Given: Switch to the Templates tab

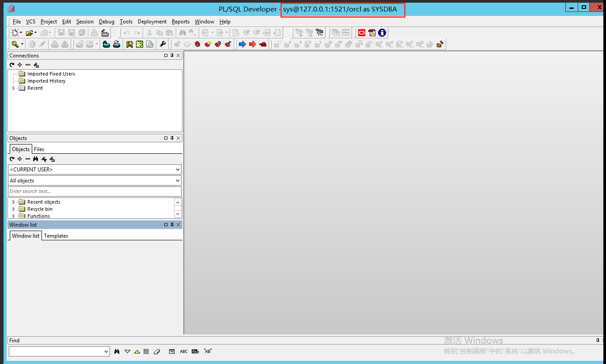Looking at the screenshot, I should tap(56, 236).
